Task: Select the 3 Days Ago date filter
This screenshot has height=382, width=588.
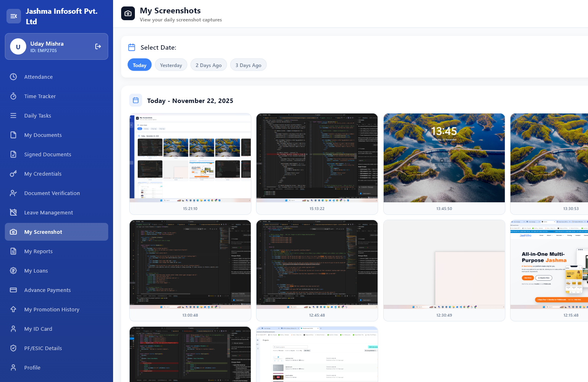Action: tap(248, 65)
